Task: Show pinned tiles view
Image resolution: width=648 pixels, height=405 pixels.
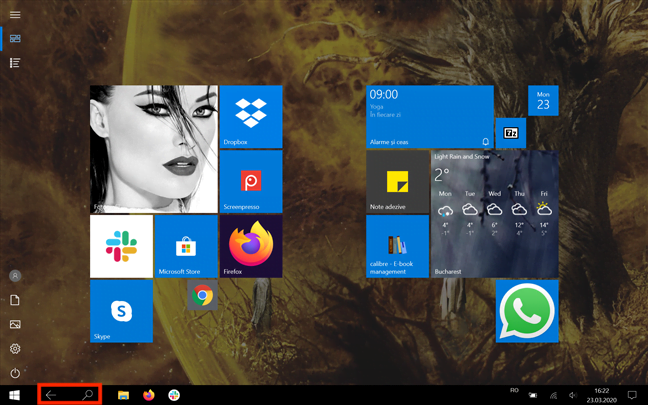Action: [15, 39]
